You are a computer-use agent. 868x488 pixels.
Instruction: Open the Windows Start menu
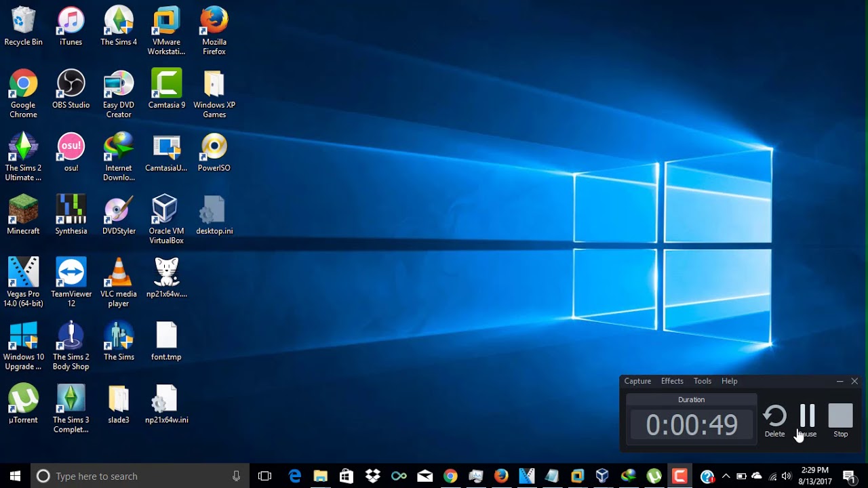15,476
